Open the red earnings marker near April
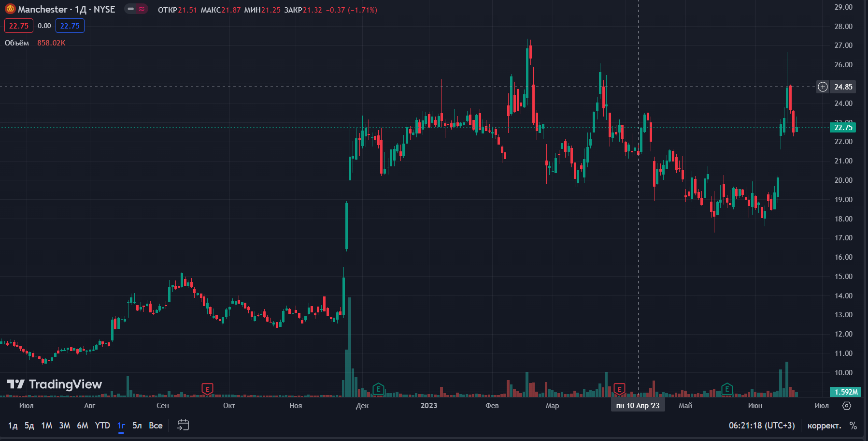Viewport: 868px width, 441px height. point(619,389)
